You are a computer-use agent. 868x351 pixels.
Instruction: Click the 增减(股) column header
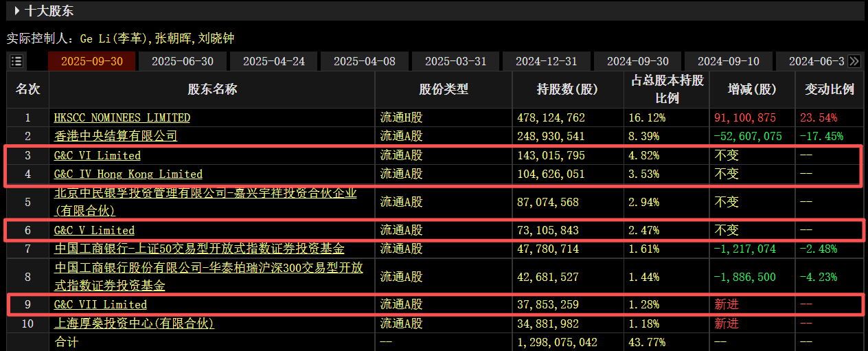[x=752, y=89]
